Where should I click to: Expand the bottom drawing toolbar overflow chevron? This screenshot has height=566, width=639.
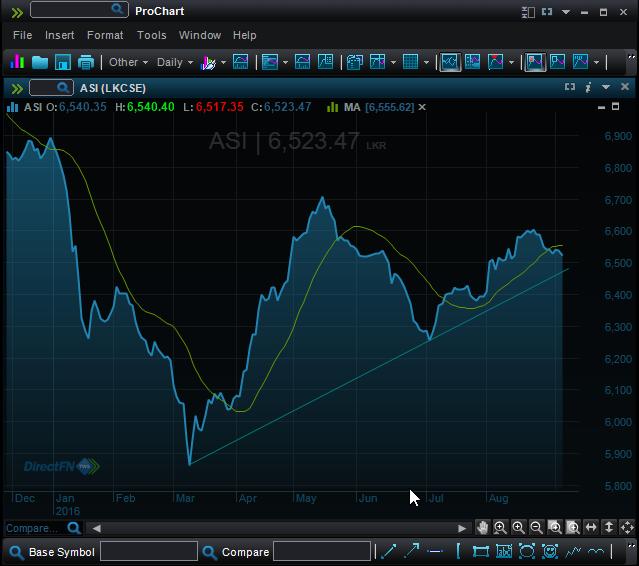631,545
